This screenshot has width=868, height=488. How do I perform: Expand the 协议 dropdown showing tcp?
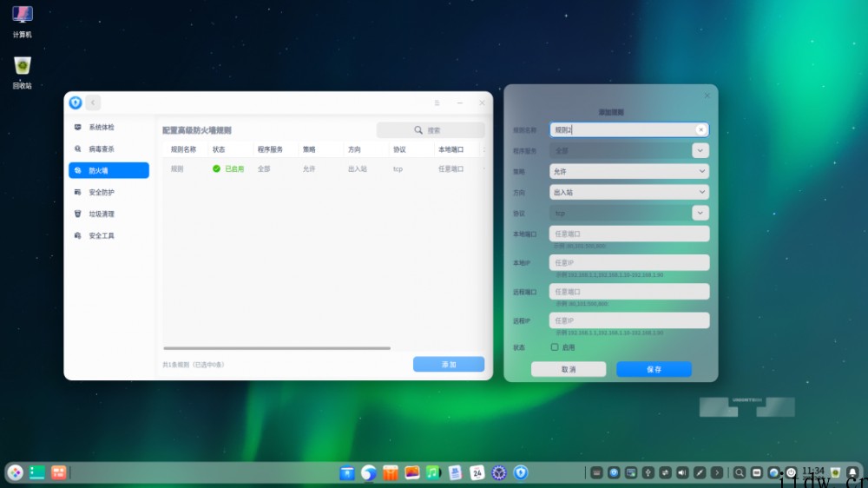coord(628,214)
